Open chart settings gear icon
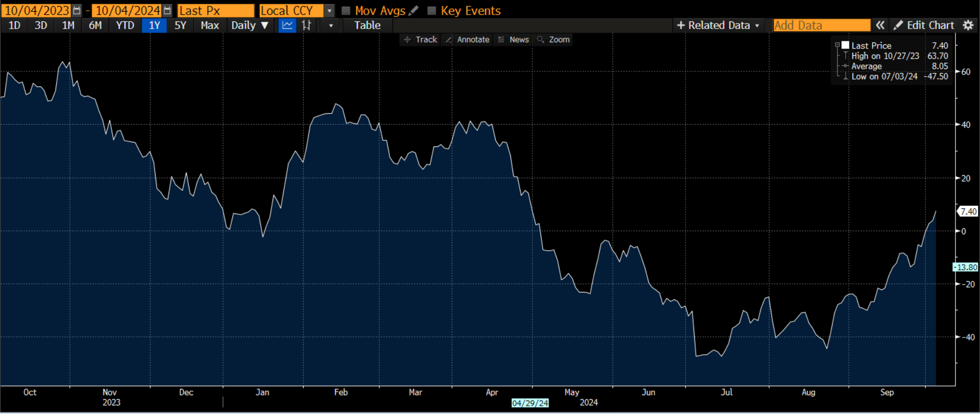This screenshot has height=414, width=980. point(968,25)
